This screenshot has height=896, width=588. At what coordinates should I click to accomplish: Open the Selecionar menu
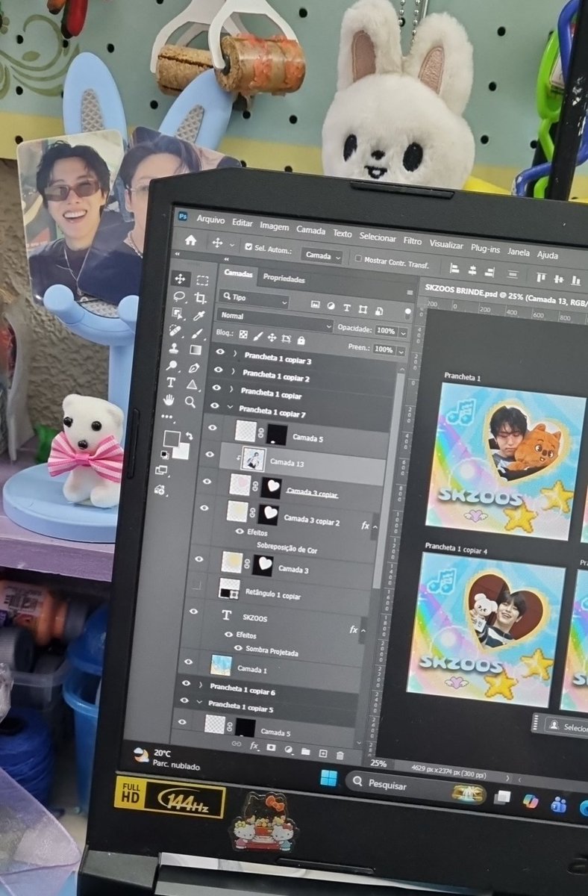point(378,237)
